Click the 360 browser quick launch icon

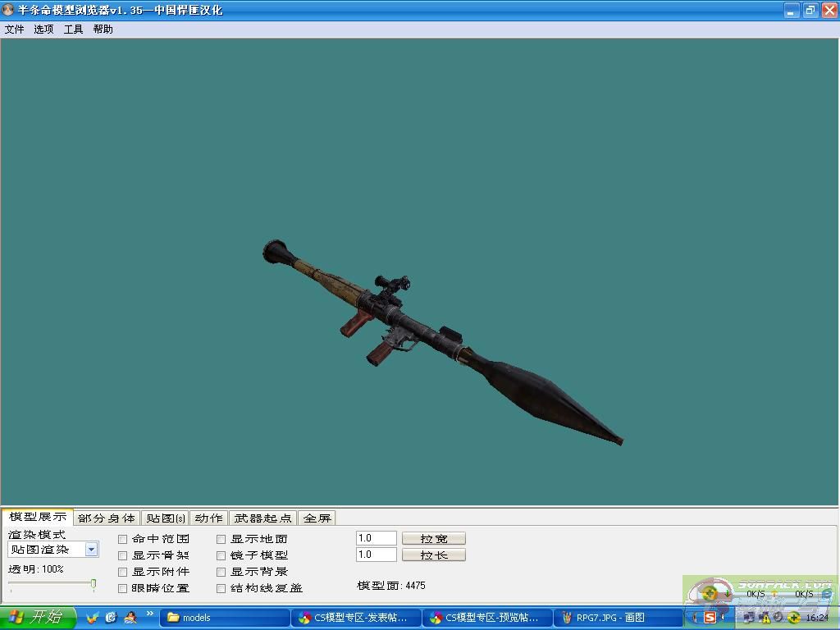pos(111,617)
